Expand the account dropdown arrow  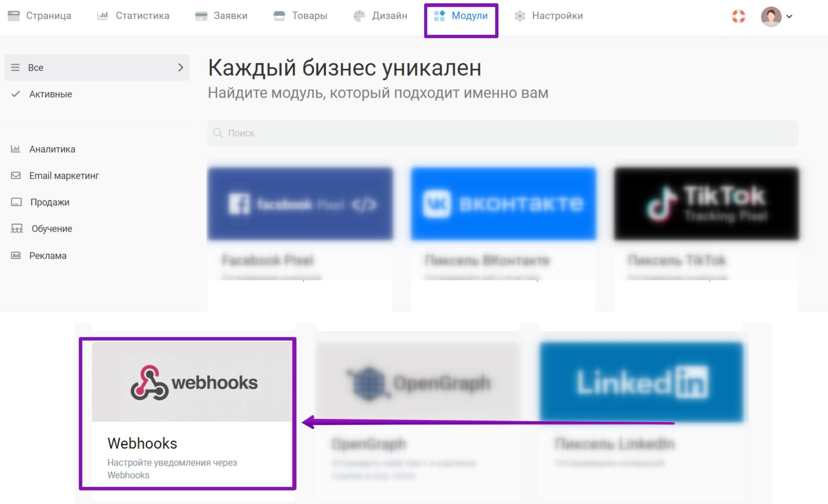[x=790, y=16]
